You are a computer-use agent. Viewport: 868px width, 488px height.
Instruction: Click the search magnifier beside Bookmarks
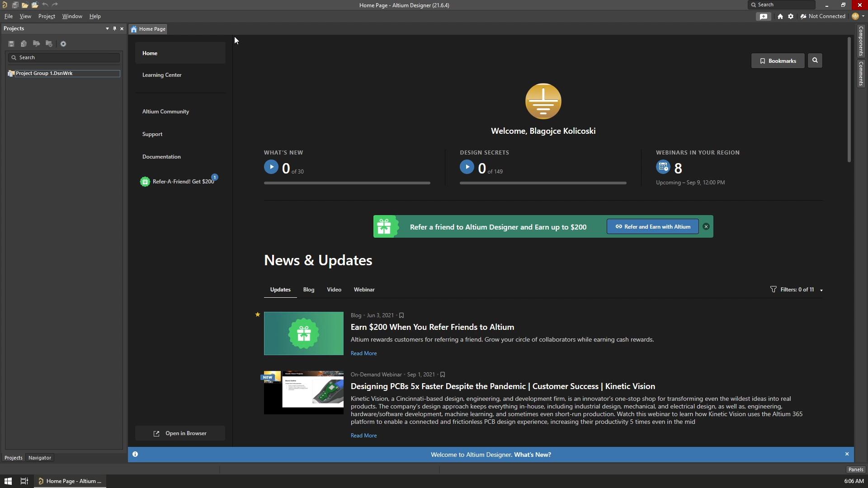(815, 61)
